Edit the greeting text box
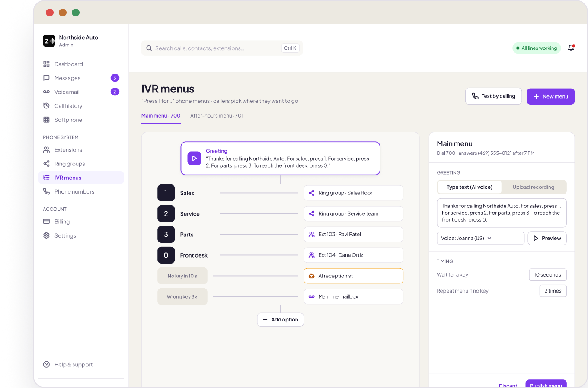 502,213
